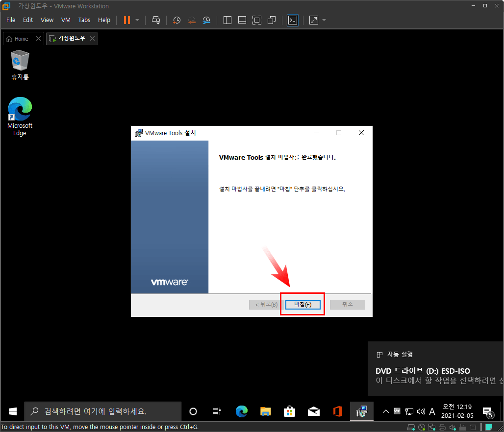
Task: Open the Tabs menu
Action: pos(84,20)
